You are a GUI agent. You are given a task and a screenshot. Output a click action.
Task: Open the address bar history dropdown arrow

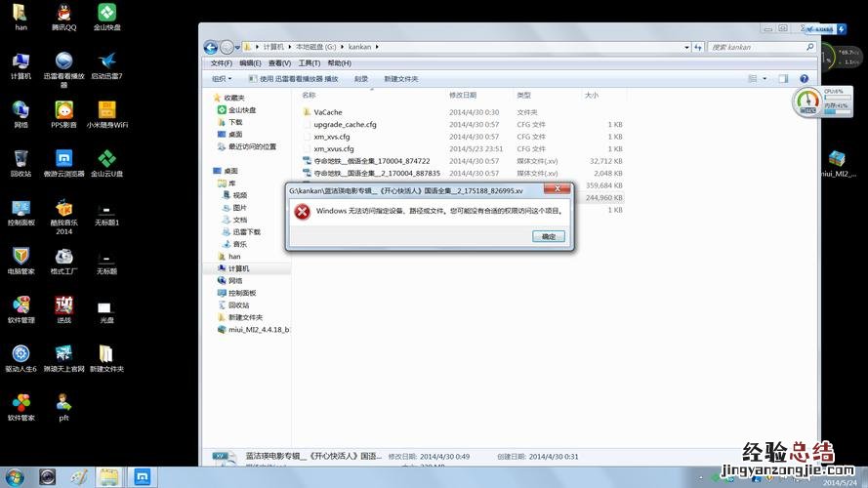(x=686, y=47)
